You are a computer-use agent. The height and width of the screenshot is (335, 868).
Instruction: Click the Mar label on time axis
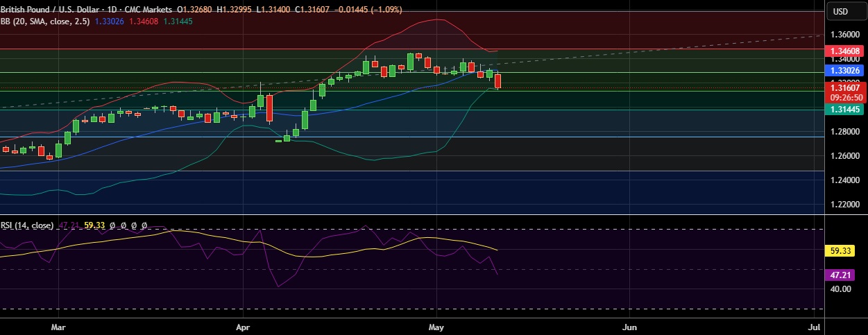click(x=58, y=326)
